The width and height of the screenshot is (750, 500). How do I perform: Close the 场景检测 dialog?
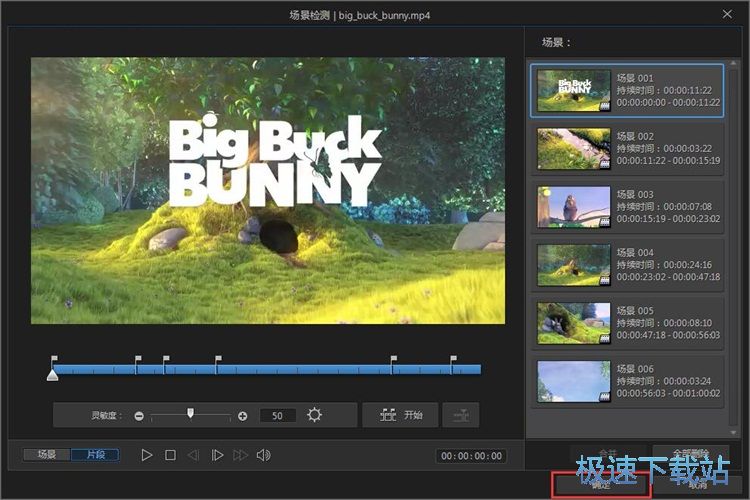pyautogui.click(x=727, y=14)
